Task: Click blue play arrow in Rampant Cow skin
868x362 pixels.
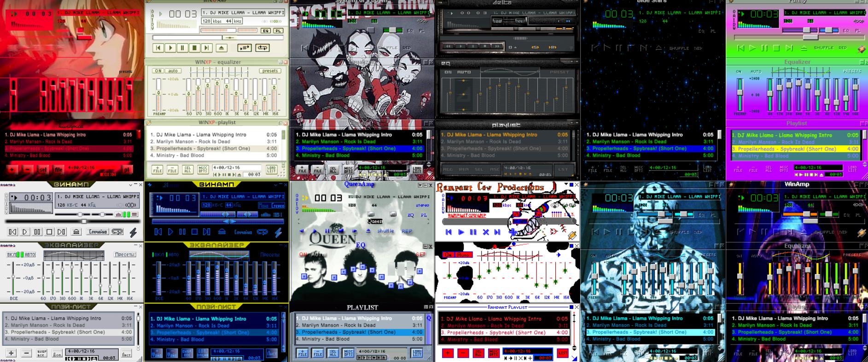Action: click(461, 232)
